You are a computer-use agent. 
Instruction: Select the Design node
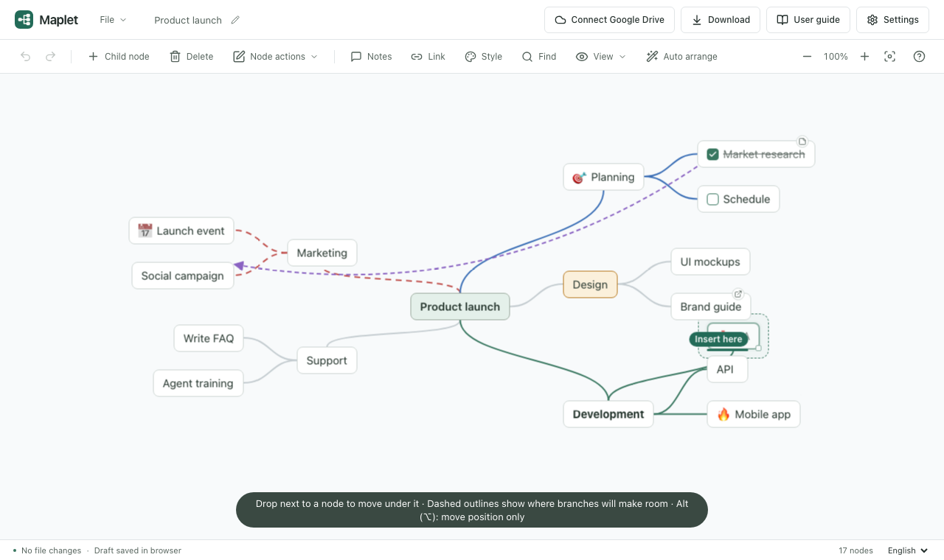pyautogui.click(x=590, y=284)
